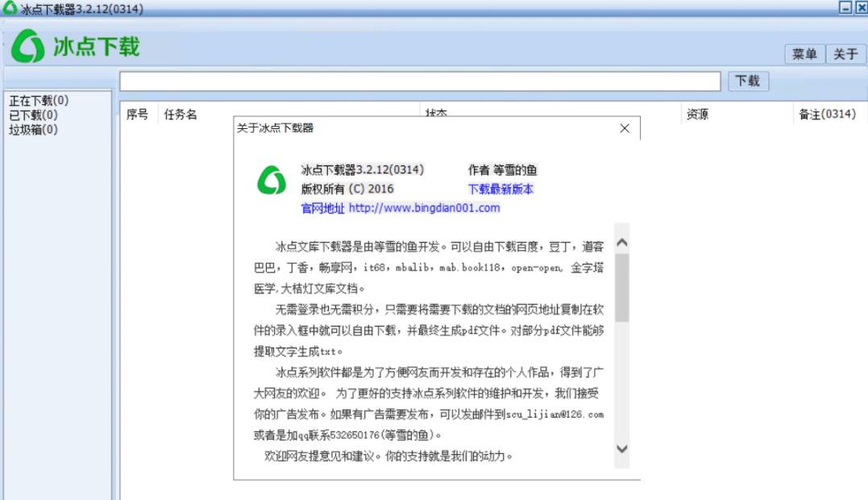Open the 下载最新版本 link
The height and width of the screenshot is (500, 868).
click(500, 190)
